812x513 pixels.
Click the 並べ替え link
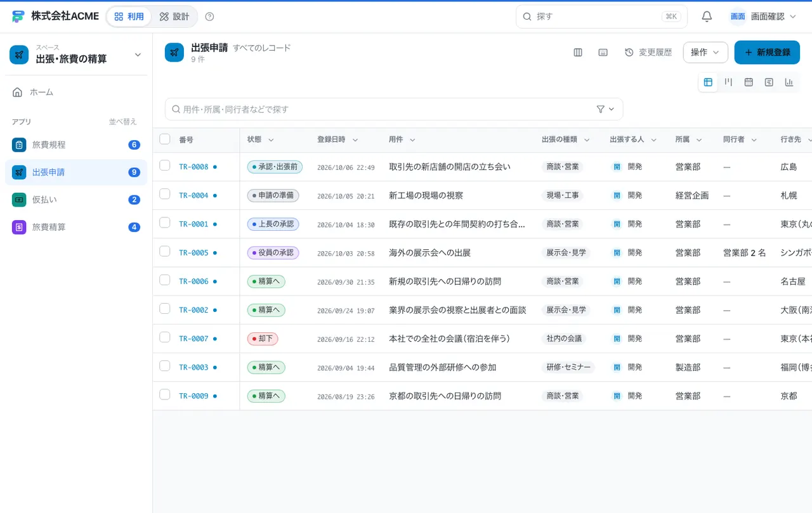pyautogui.click(x=122, y=122)
